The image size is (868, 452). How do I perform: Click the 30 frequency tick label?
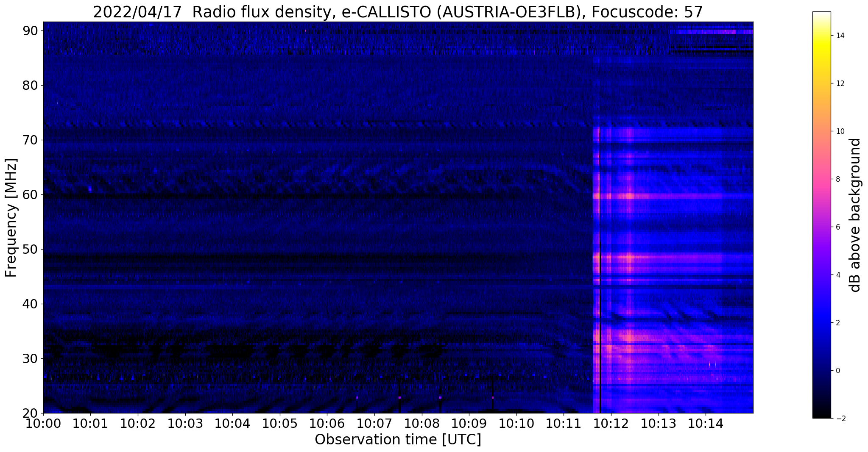[30, 358]
